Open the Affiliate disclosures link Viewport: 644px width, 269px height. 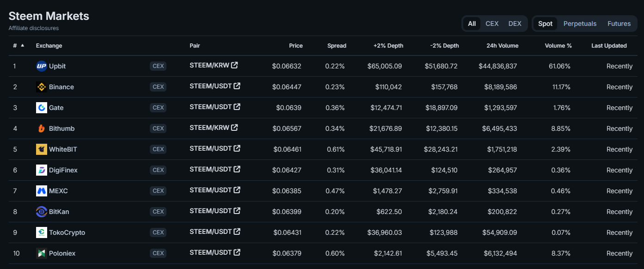34,28
